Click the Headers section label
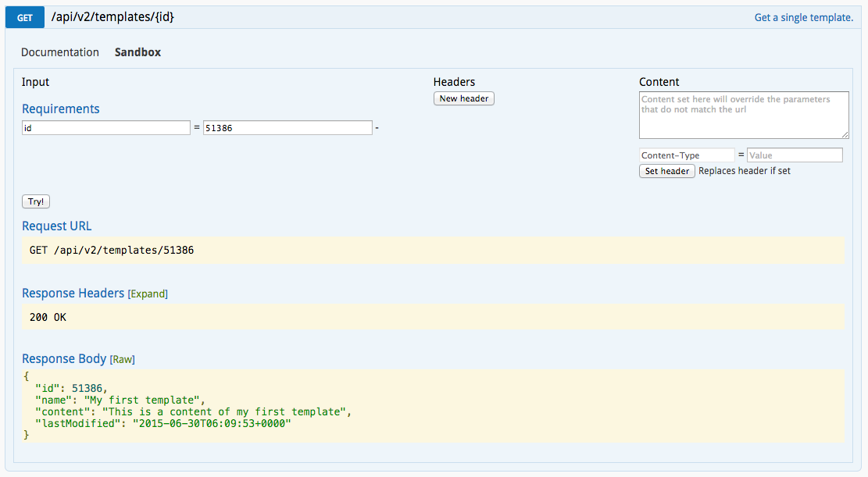This screenshot has width=868, height=477. tap(454, 82)
